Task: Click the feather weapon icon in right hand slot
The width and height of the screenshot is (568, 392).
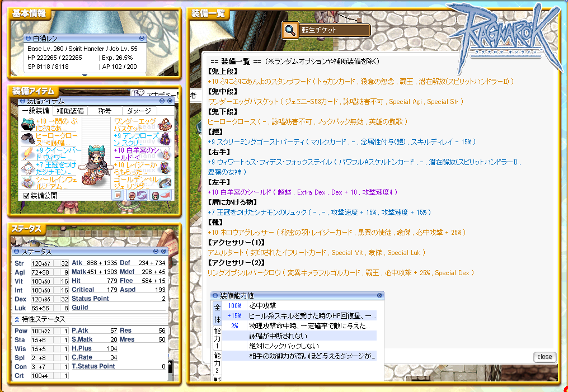Action: coord(28,154)
